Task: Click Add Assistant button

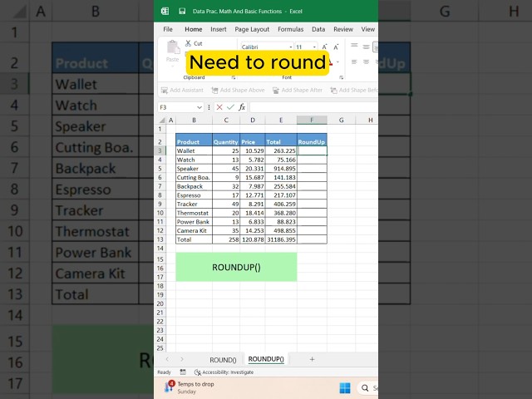Action: [182, 90]
